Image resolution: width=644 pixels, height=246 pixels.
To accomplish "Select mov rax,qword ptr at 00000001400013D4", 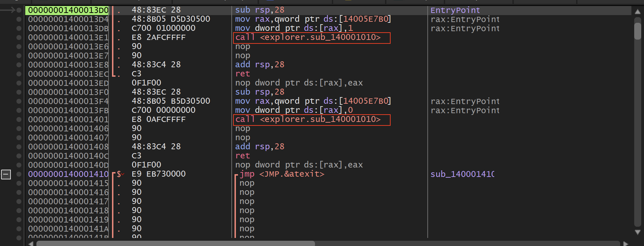I will pyautogui.click(x=313, y=19).
